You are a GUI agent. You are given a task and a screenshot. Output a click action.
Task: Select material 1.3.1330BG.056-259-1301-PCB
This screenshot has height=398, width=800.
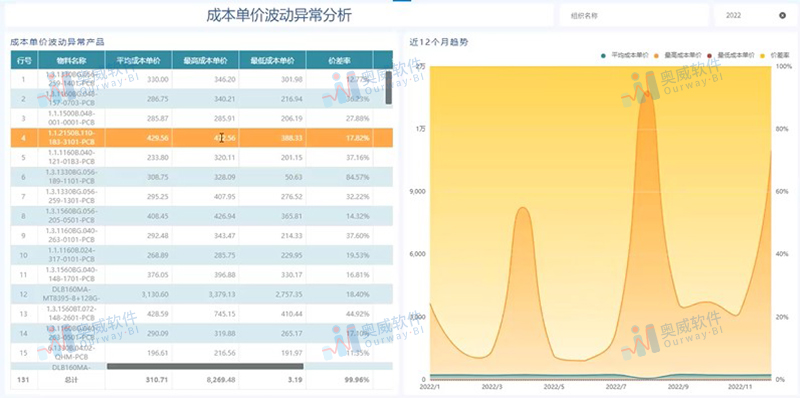[x=71, y=196]
